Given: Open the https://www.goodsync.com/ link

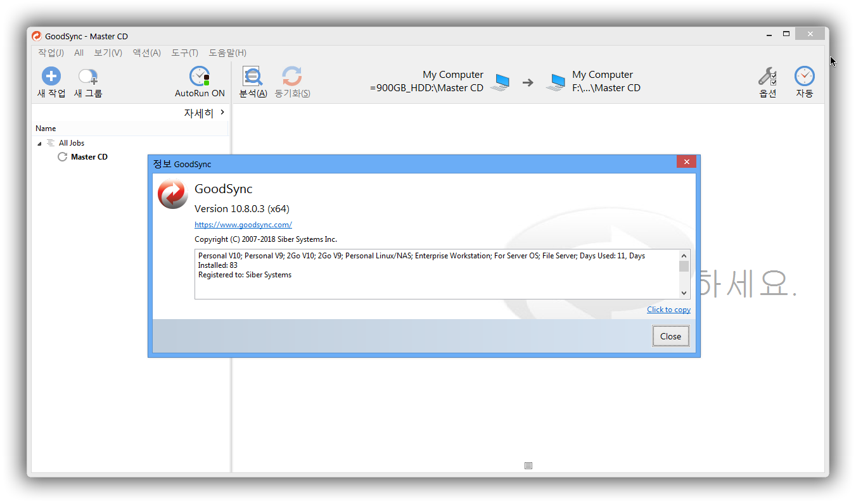Looking at the screenshot, I should pyautogui.click(x=243, y=224).
